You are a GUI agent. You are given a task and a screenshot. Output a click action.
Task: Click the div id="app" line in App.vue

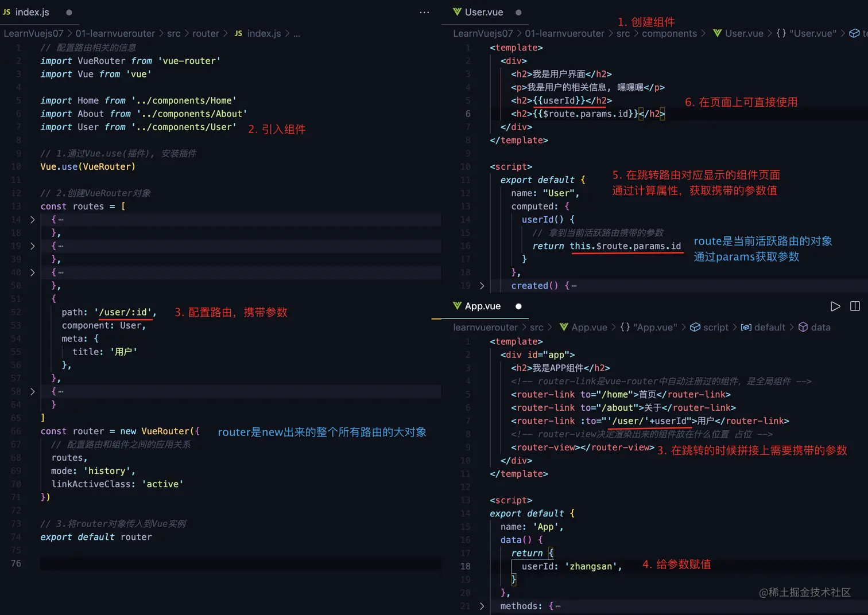pos(537,355)
